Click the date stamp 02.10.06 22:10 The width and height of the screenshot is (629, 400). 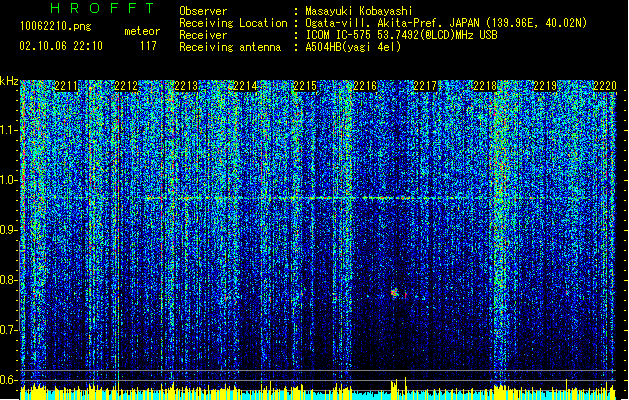(61, 46)
